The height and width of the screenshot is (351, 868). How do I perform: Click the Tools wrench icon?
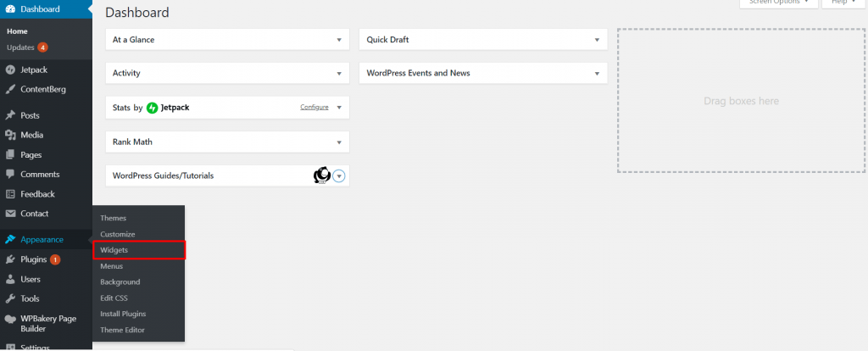click(10, 299)
